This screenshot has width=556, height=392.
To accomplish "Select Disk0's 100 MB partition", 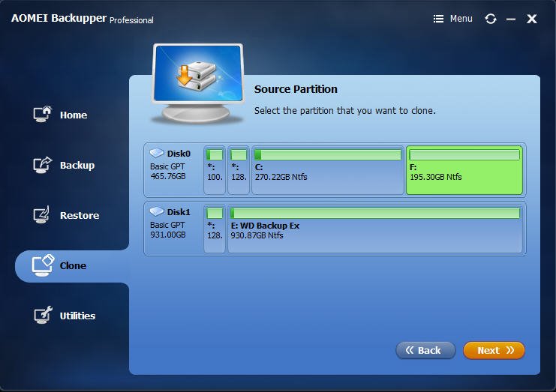I will [x=215, y=170].
